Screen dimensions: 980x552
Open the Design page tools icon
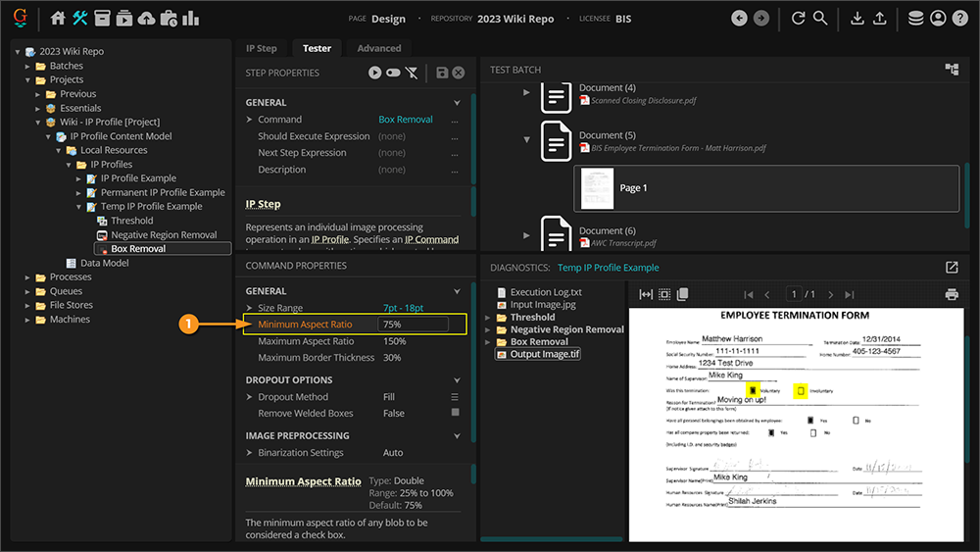80,18
